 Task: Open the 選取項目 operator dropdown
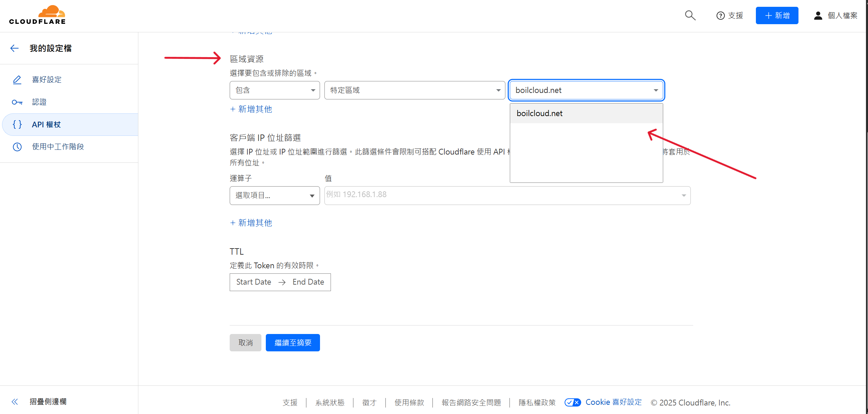coord(275,195)
